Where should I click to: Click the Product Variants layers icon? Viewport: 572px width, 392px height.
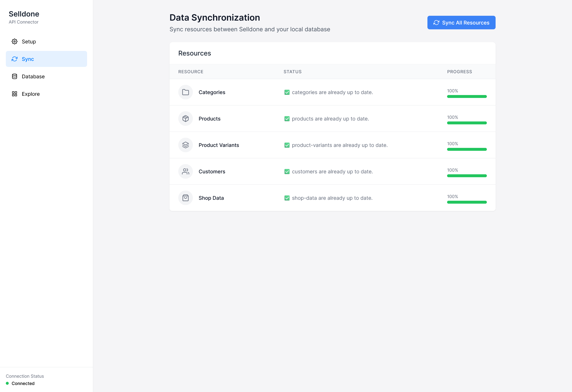185,145
